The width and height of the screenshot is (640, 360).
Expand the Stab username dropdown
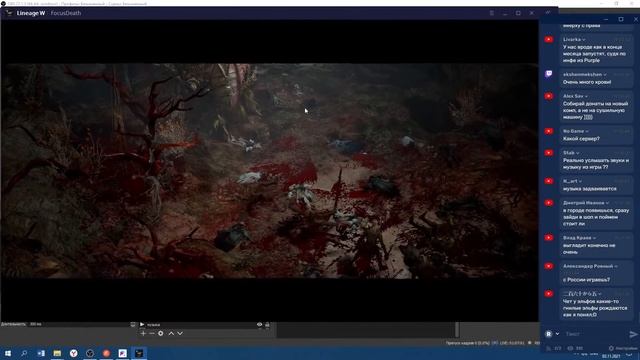tap(578, 153)
